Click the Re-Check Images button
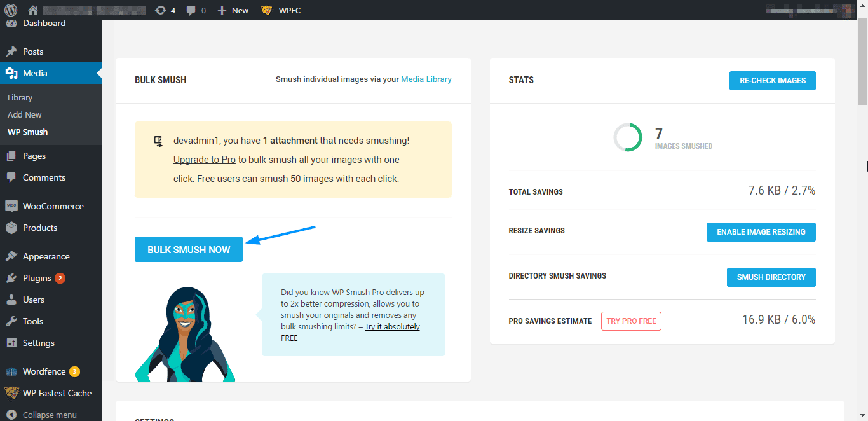Image resolution: width=868 pixels, height=421 pixels. [x=773, y=81]
